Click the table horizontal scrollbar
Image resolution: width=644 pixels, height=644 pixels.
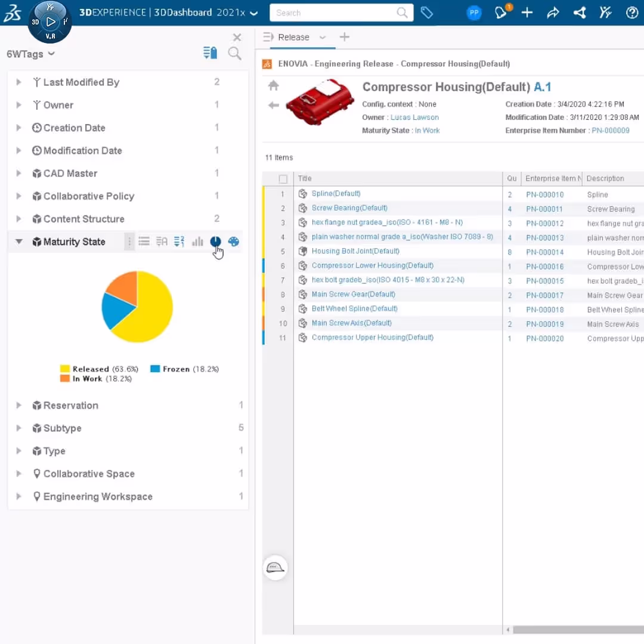pyautogui.click(x=578, y=630)
